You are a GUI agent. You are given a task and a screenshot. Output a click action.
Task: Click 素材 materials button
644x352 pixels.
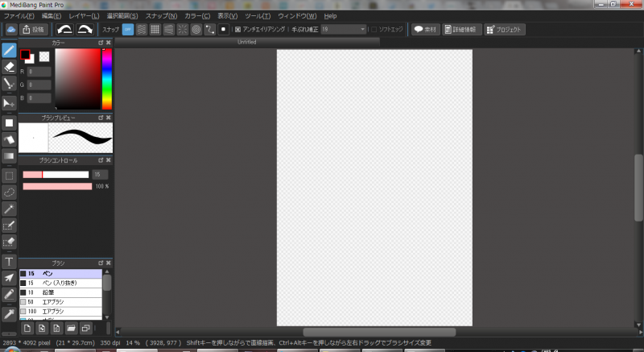coord(426,30)
